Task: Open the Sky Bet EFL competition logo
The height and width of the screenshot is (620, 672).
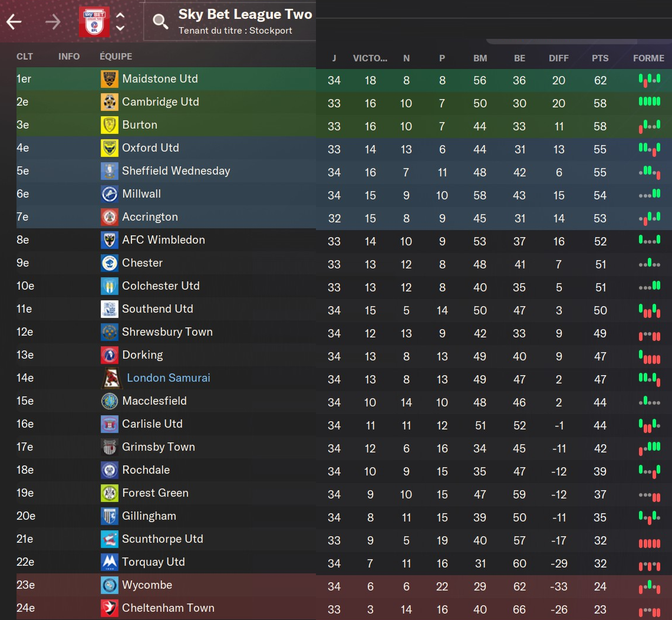Action: tap(94, 22)
